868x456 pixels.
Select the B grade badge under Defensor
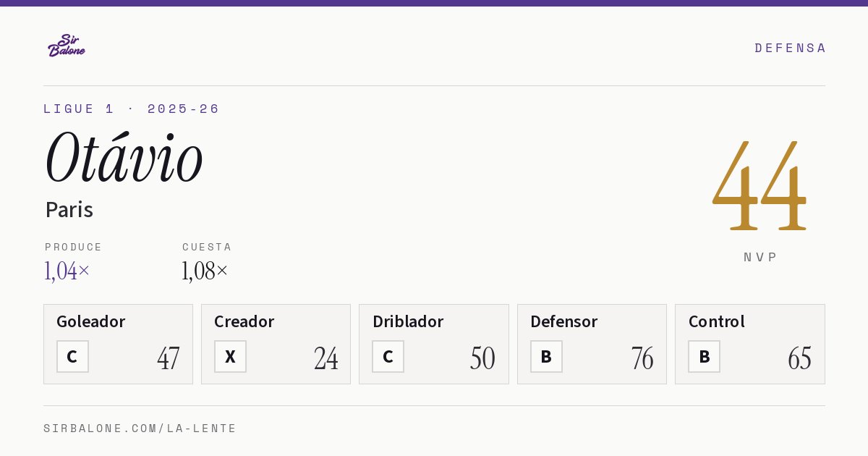pyautogui.click(x=546, y=356)
